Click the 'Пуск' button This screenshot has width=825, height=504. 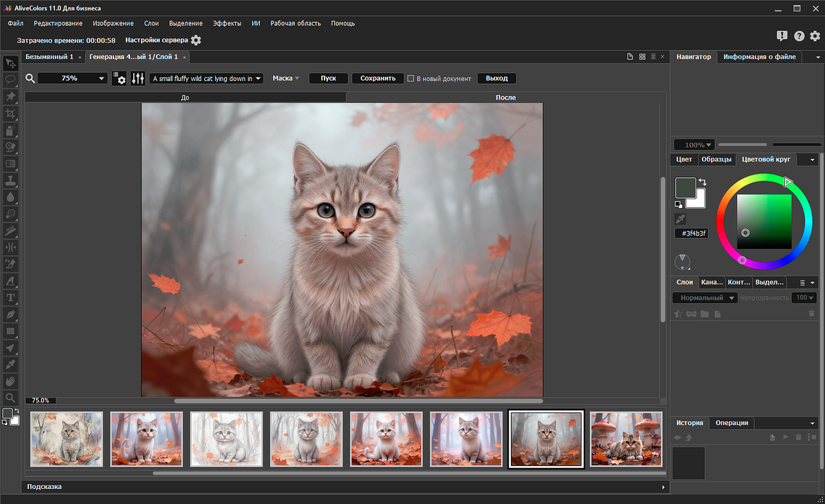click(x=328, y=78)
